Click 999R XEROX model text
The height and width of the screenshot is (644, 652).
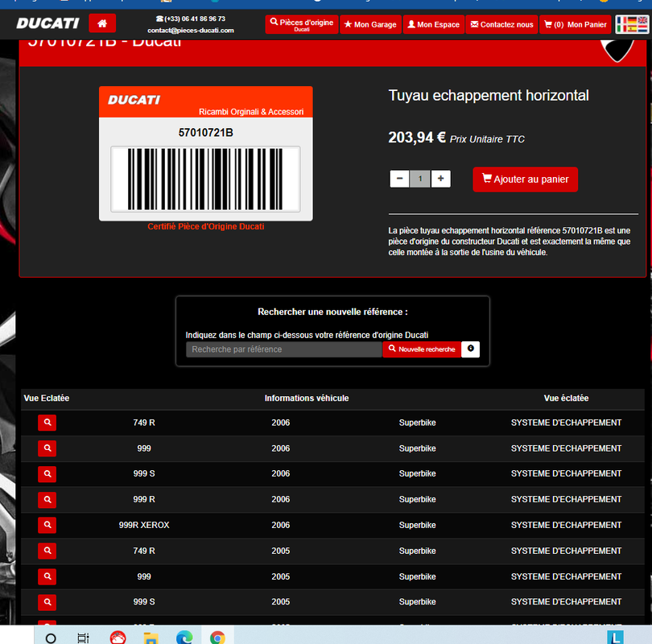pyautogui.click(x=144, y=525)
